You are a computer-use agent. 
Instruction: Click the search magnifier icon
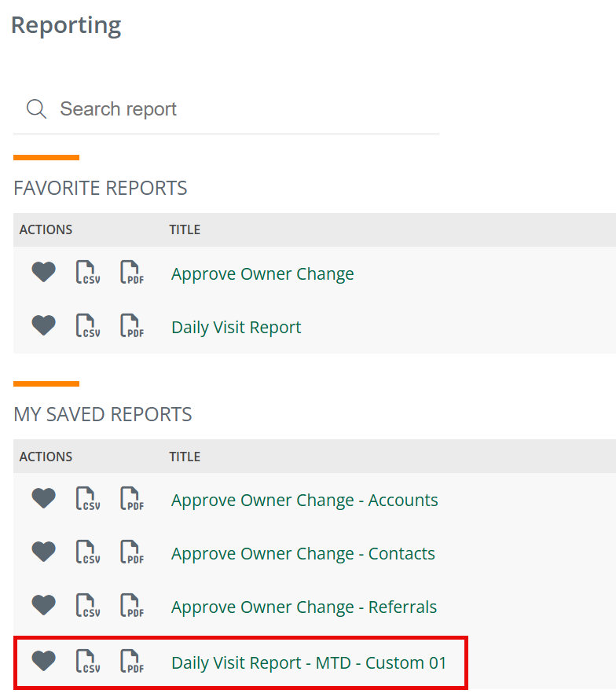click(36, 109)
